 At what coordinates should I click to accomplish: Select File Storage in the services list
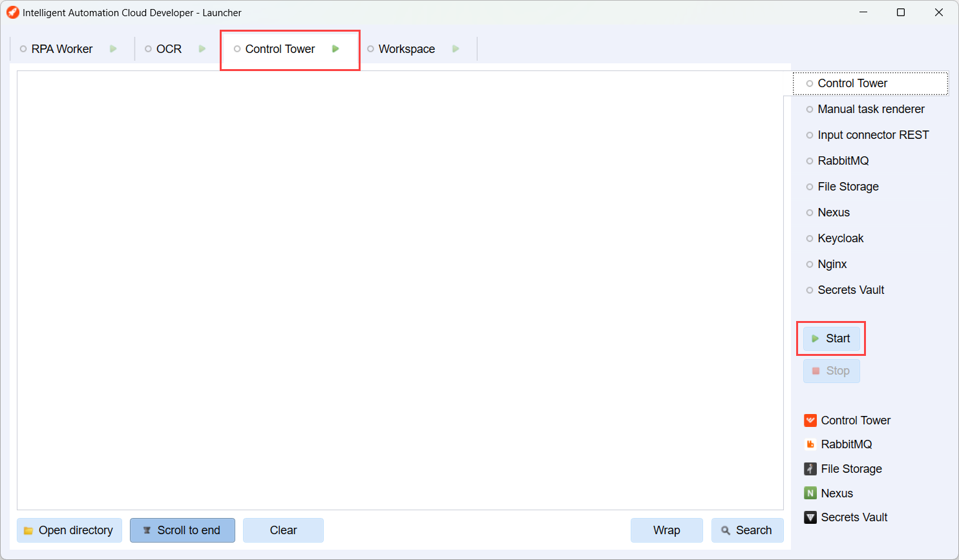(x=870, y=187)
